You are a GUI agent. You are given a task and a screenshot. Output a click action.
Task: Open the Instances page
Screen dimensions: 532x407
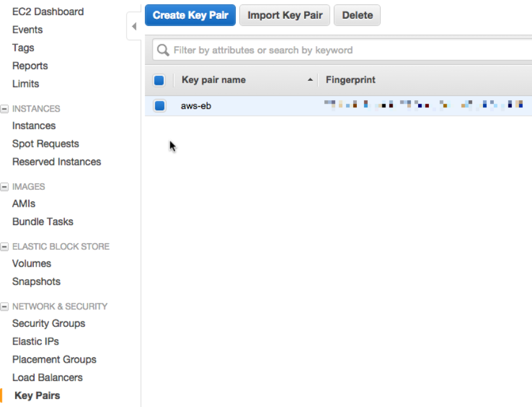(34, 126)
